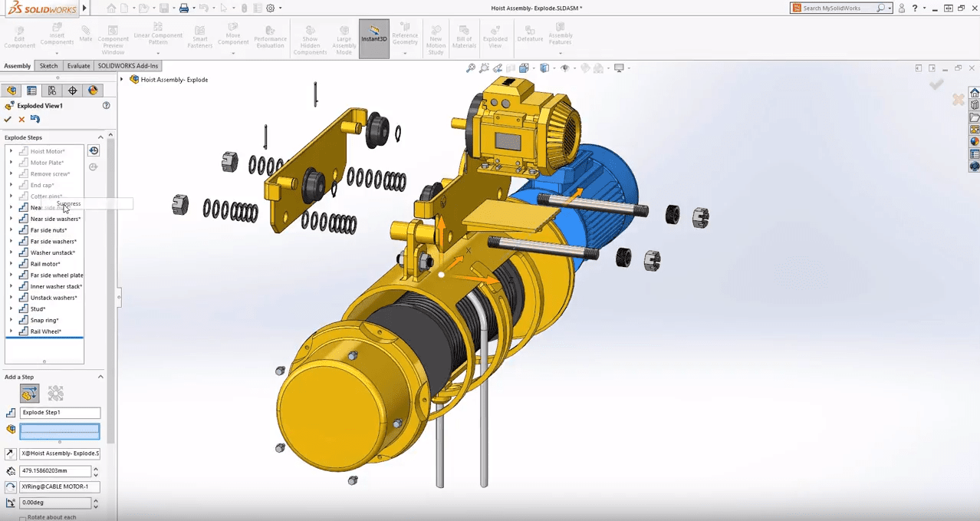Cancel Exploded View1 with red X

(x=21, y=119)
